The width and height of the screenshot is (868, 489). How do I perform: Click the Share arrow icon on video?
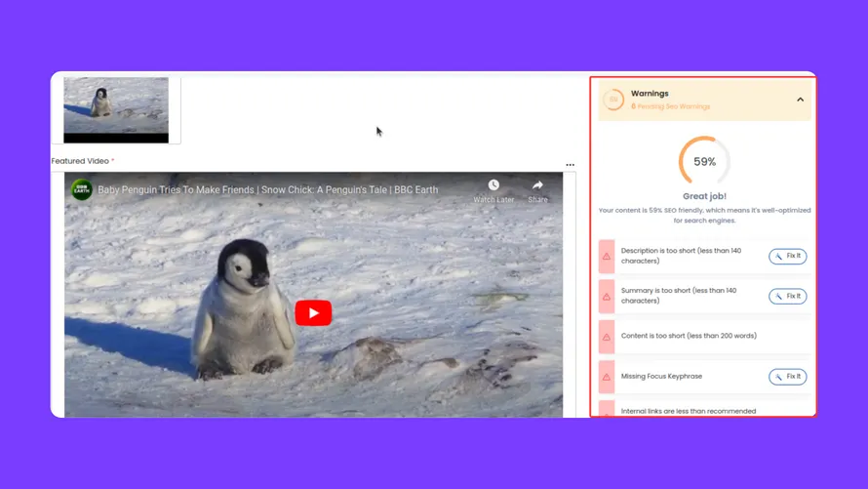click(537, 185)
